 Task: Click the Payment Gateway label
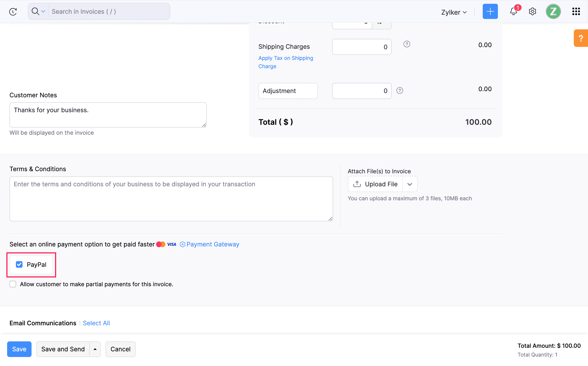pyautogui.click(x=213, y=244)
